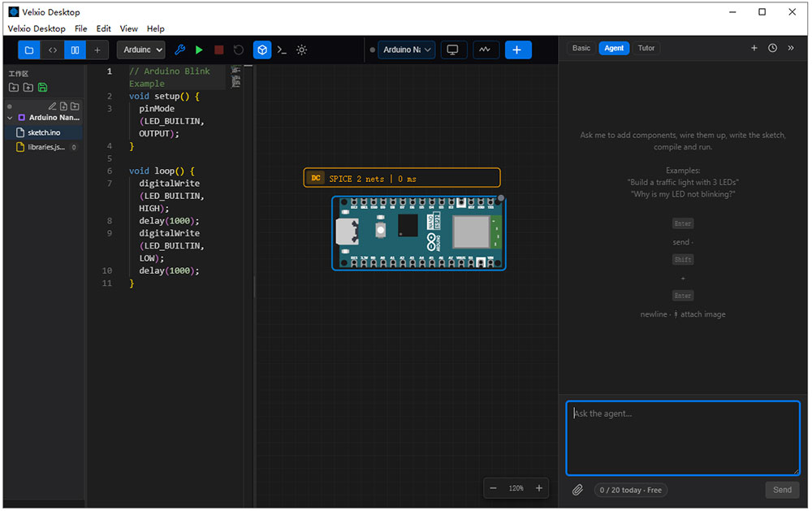Collapse the Arduino Nan... project tree
The height and width of the screenshot is (511, 812).
[10, 118]
